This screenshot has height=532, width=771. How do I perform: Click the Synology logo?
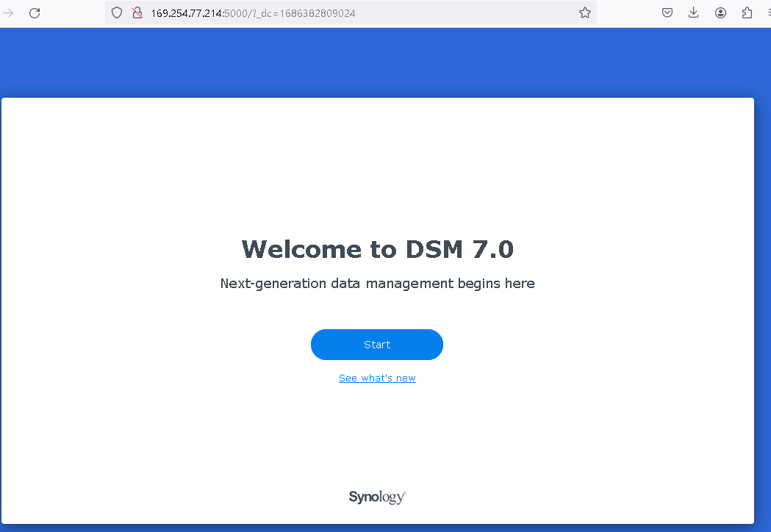pyautogui.click(x=377, y=497)
